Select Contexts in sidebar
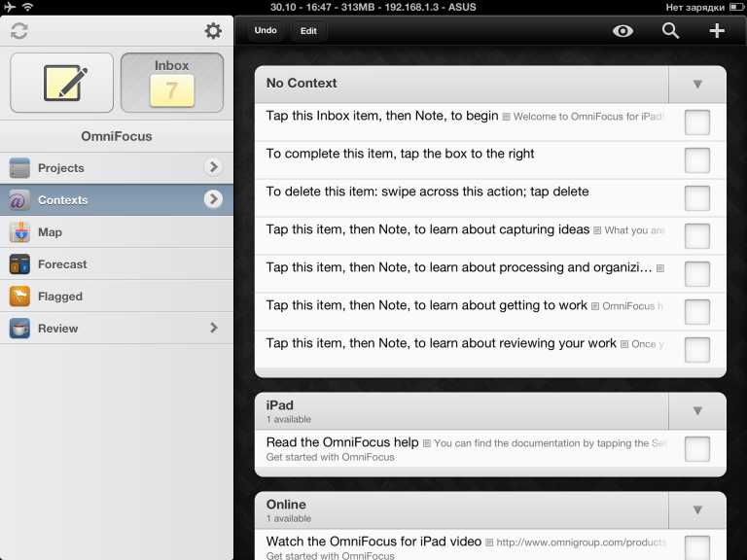Image resolution: width=747 pixels, height=560 pixels. click(x=117, y=200)
